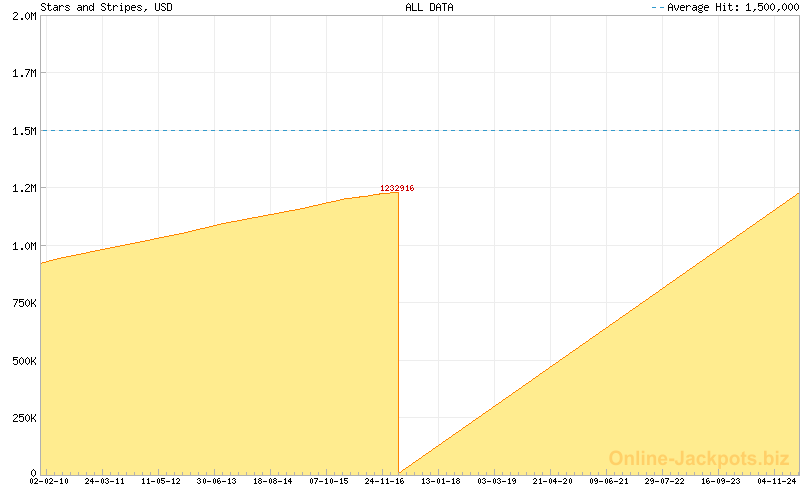Click the dashed blue legend marker before Average Hit
Screen dimensions: 800x490
tap(657, 7)
